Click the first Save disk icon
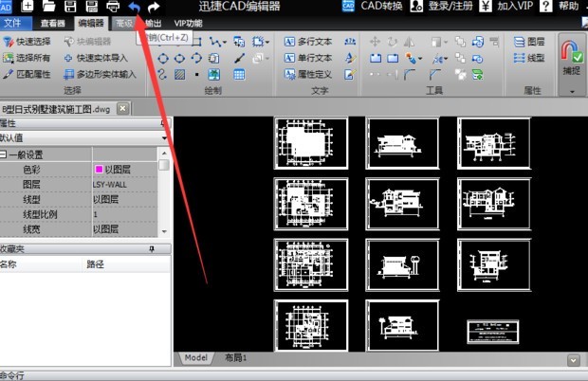 click(70, 6)
